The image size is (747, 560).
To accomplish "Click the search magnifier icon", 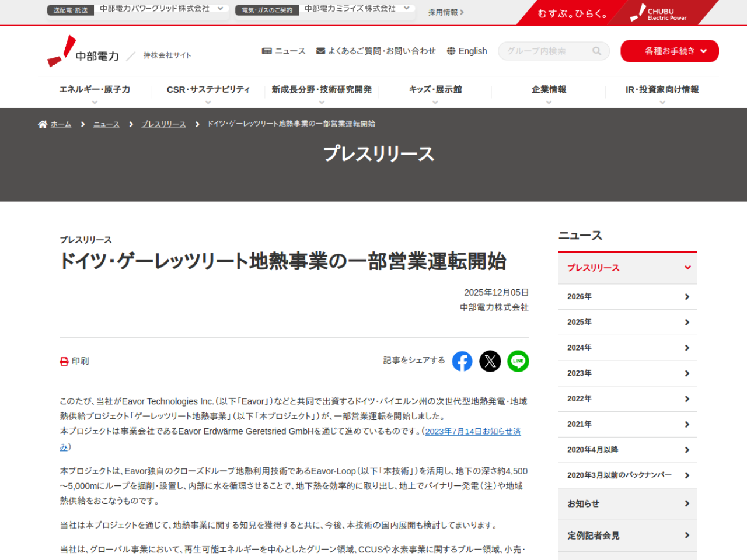I will coord(596,51).
